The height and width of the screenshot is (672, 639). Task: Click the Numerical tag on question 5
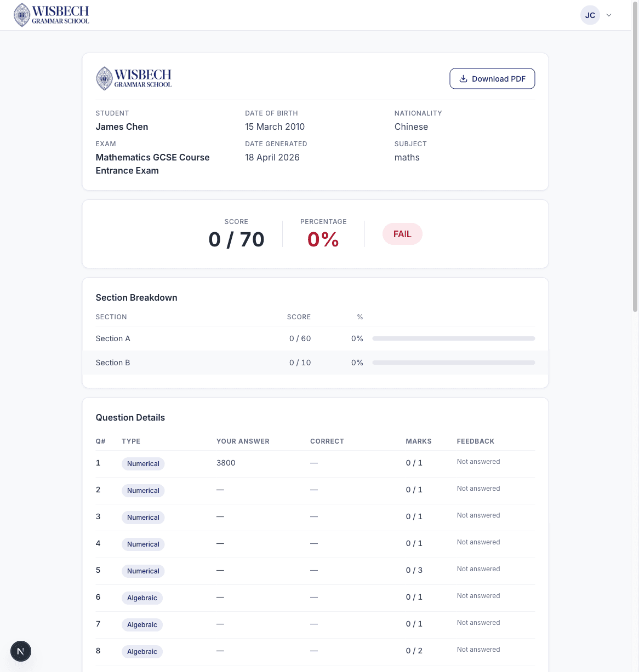click(143, 571)
